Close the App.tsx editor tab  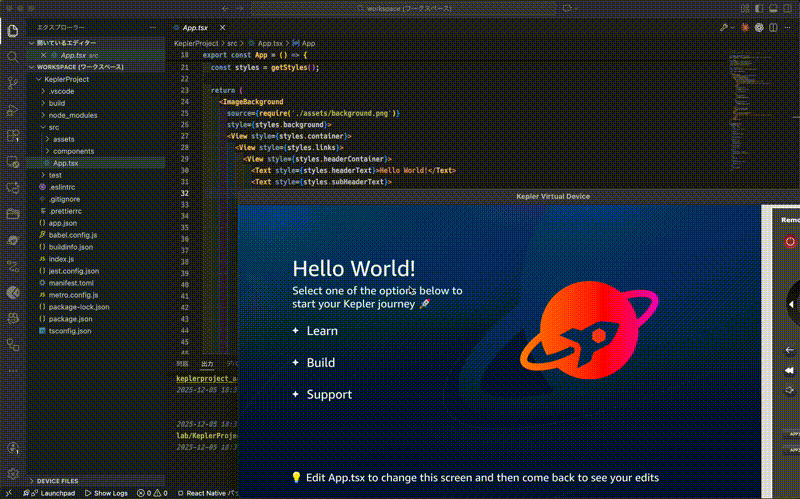222,28
